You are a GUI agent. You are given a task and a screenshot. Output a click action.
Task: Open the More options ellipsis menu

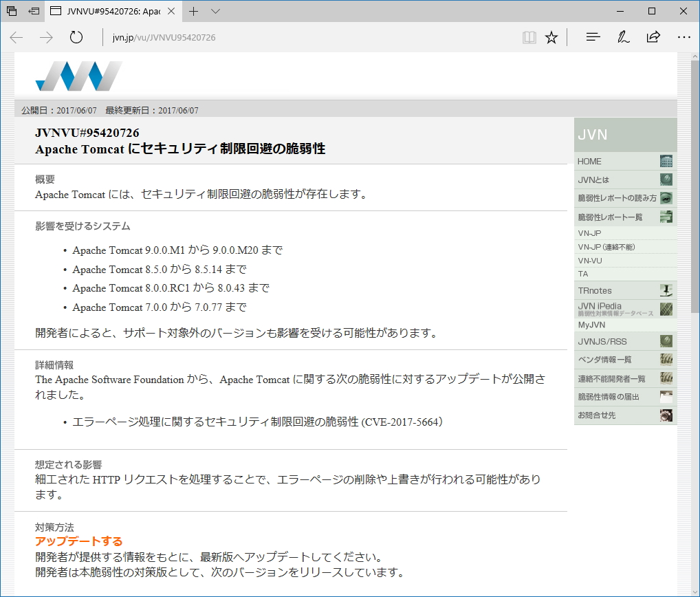click(x=683, y=37)
